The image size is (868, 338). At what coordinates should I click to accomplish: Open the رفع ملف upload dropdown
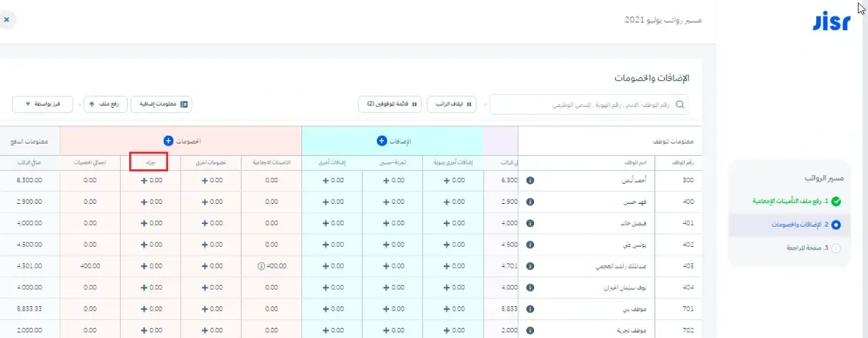[106, 105]
